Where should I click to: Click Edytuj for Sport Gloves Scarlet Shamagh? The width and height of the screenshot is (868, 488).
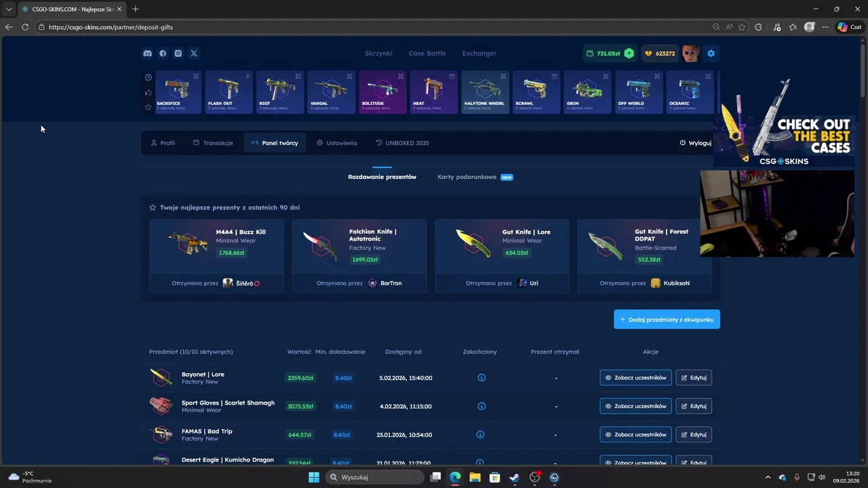pos(694,406)
